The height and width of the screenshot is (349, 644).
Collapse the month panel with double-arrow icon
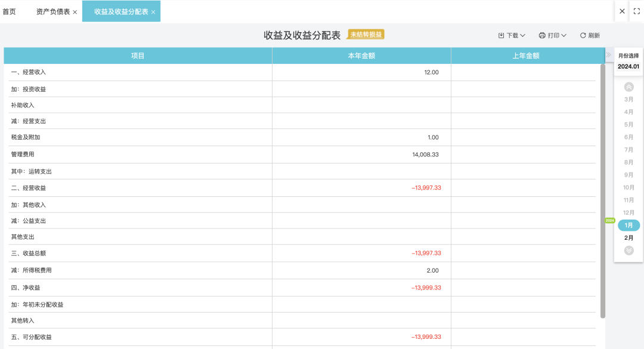(x=608, y=55)
